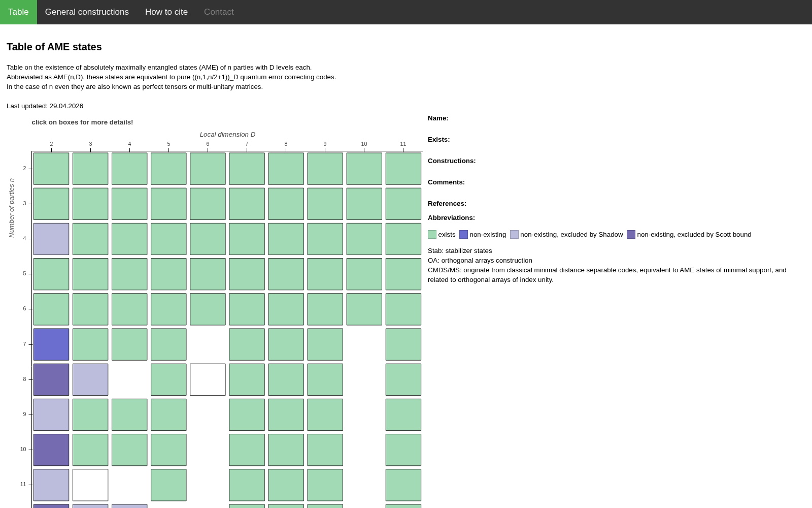Click the dark purple box n=10, D=2

click(x=51, y=450)
